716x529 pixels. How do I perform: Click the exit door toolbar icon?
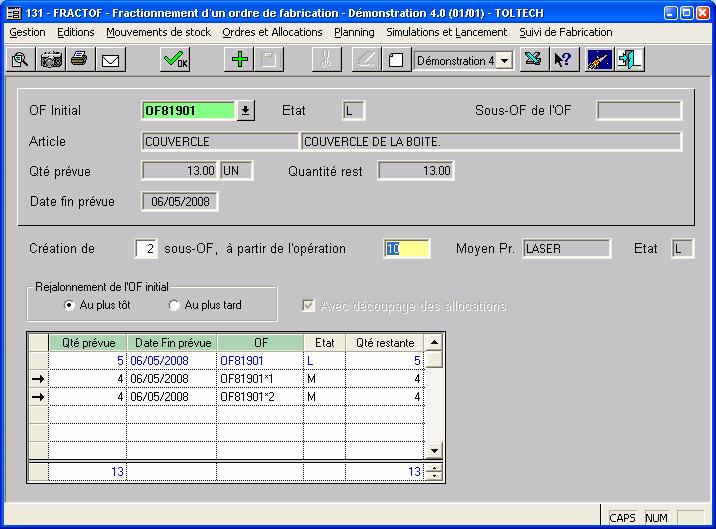coord(630,60)
